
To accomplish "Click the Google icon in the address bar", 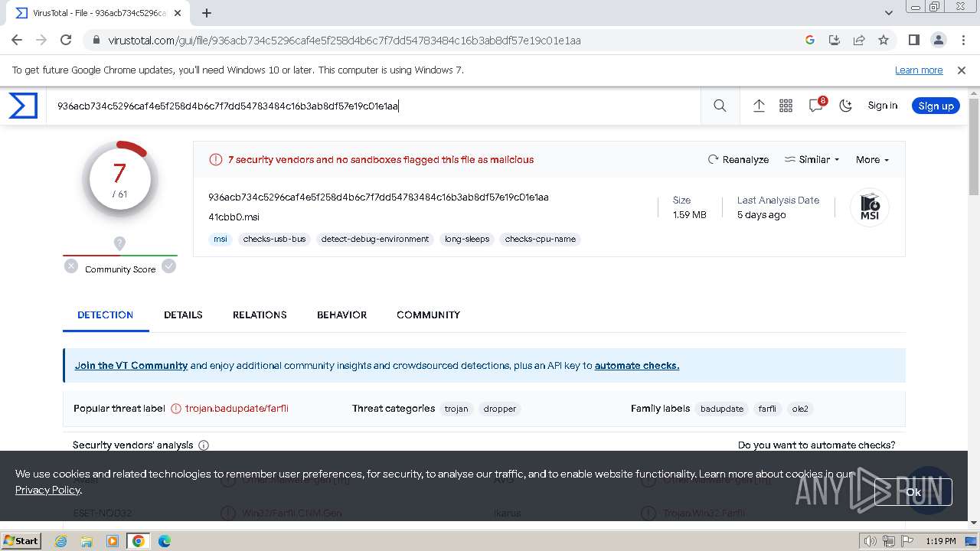I will (810, 40).
